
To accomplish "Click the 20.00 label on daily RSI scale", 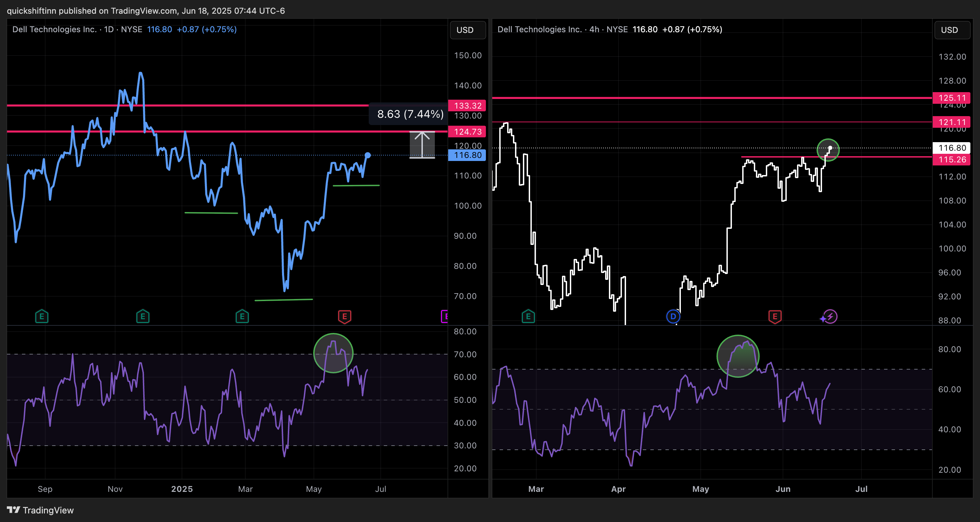I will click(465, 468).
